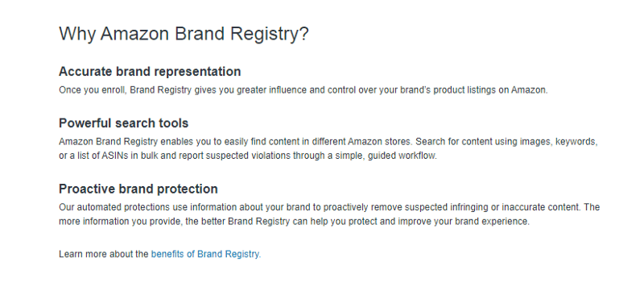The height and width of the screenshot is (291, 644).
Task: Select the Powerful search tools heading
Action: (124, 123)
